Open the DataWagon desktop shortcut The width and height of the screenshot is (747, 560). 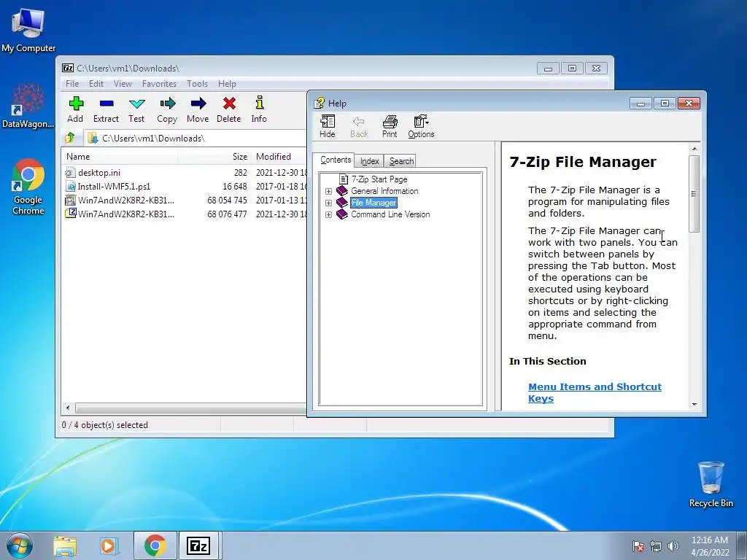coord(28,105)
